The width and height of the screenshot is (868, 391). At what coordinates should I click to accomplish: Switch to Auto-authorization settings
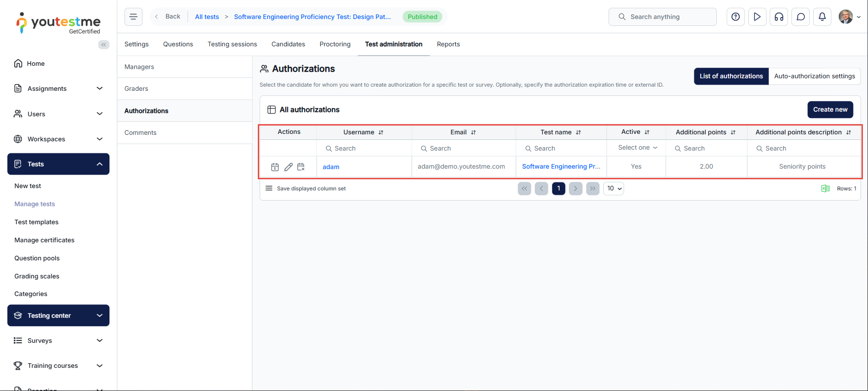(x=814, y=76)
